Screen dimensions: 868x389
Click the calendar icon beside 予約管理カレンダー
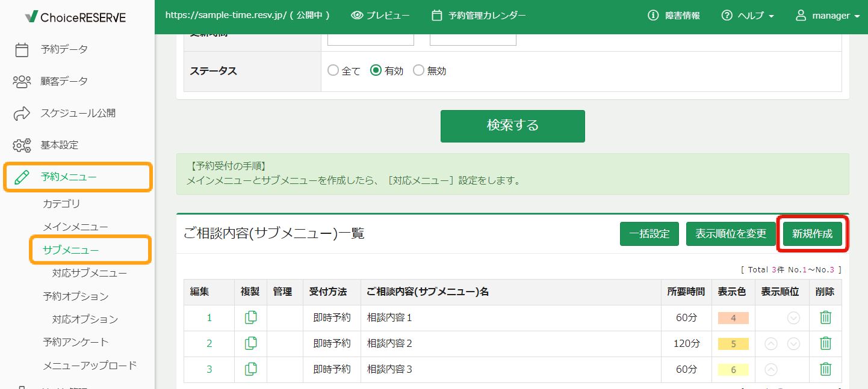(x=438, y=16)
